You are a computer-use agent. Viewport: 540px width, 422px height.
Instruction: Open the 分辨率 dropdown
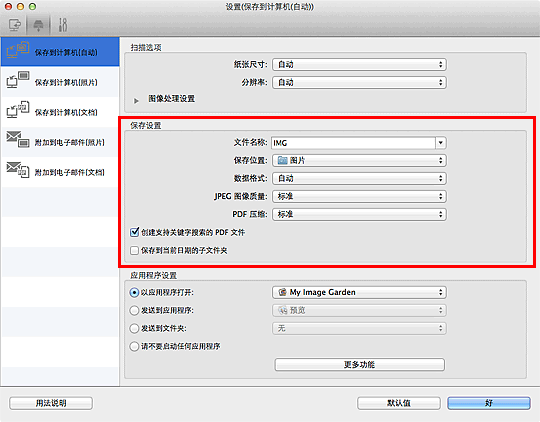359,82
